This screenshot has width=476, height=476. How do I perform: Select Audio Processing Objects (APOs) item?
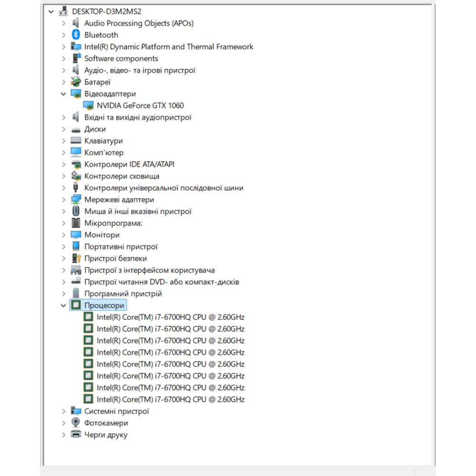pyautogui.click(x=139, y=23)
